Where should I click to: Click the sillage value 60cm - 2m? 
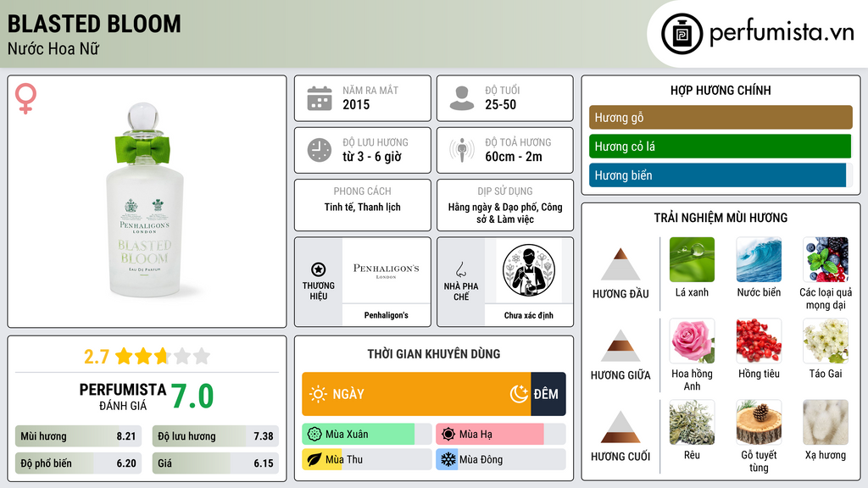[514, 157]
